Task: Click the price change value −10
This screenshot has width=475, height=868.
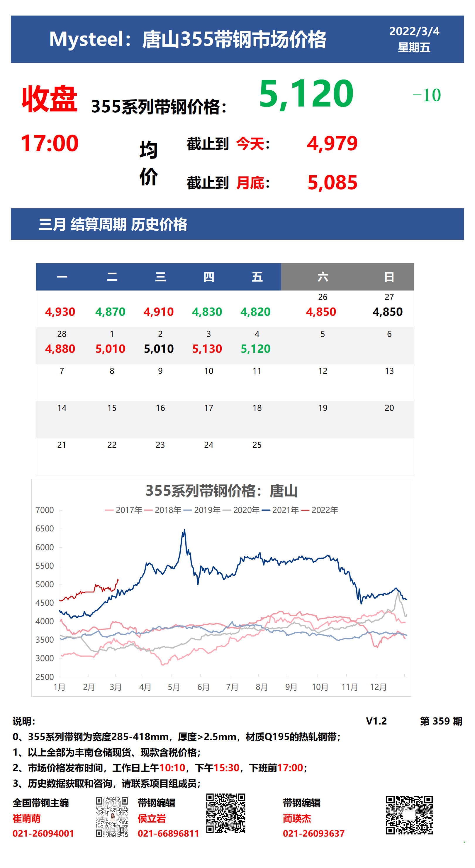Action: click(x=427, y=95)
